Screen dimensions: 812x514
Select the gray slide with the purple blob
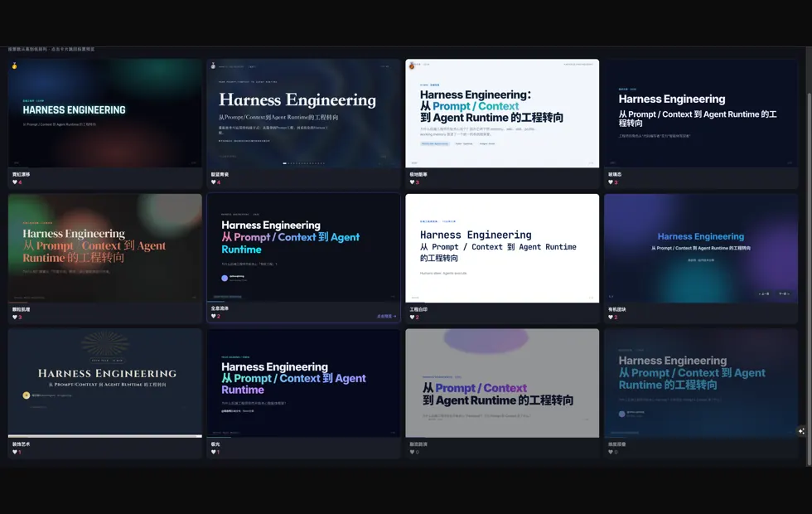coord(502,383)
